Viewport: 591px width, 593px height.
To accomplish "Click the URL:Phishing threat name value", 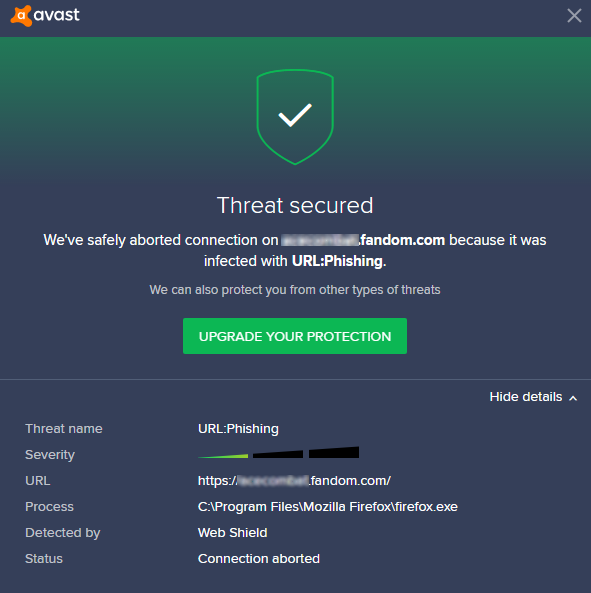I will coord(238,428).
